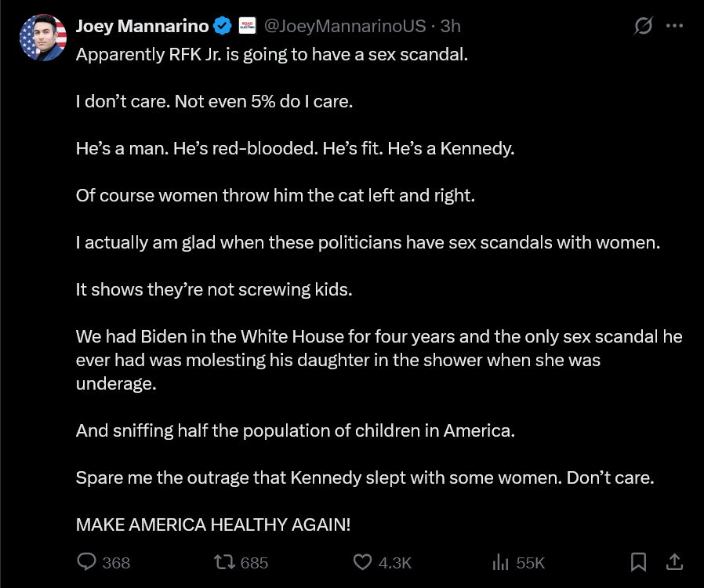704x588 pixels.
Task: Click the 3h timestamp link
Action: coord(450,26)
